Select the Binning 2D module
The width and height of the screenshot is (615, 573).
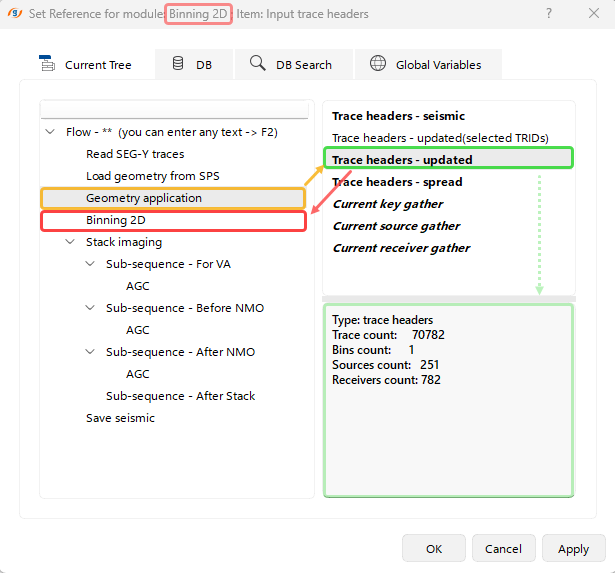pos(173,220)
